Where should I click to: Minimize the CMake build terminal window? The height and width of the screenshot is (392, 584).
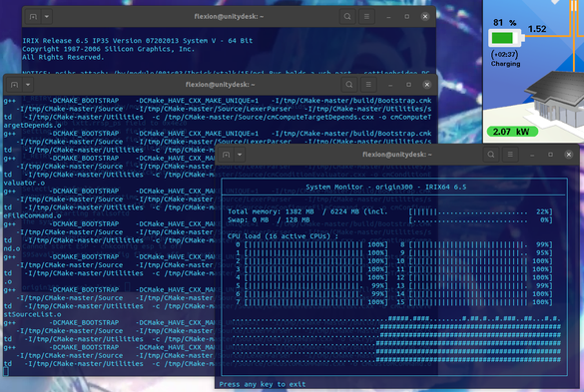[x=390, y=85]
